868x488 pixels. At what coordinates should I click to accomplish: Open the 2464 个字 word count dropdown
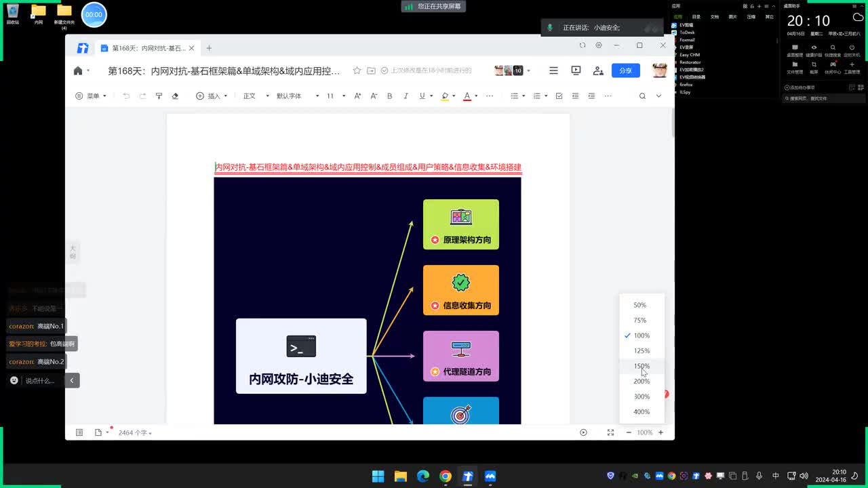pos(135,432)
